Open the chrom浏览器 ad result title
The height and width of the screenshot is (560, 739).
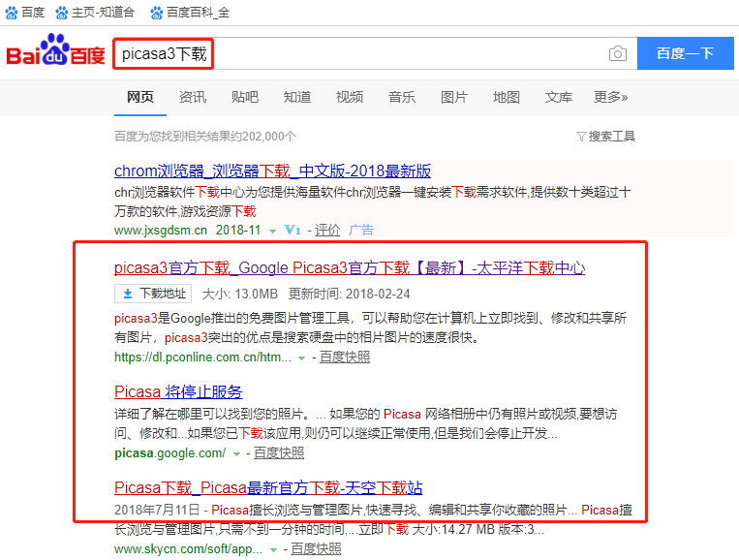272,171
